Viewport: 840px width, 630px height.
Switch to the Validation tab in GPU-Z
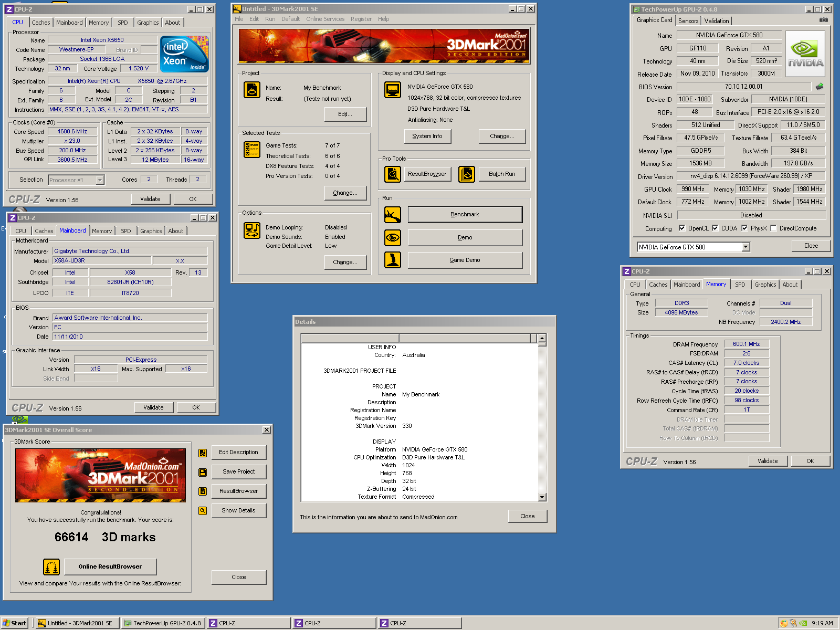(717, 21)
